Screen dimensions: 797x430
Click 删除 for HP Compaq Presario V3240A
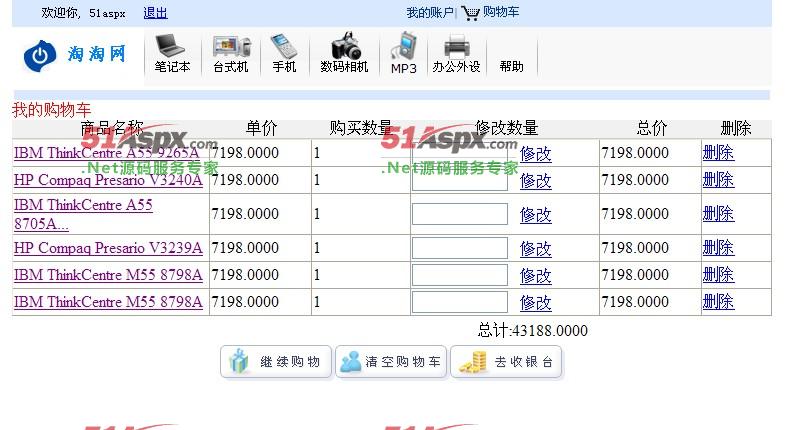click(x=718, y=179)
